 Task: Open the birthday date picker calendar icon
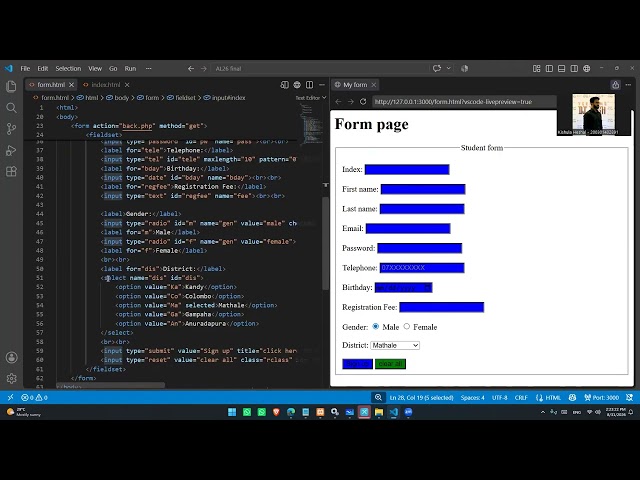click(x=427, y=287)
